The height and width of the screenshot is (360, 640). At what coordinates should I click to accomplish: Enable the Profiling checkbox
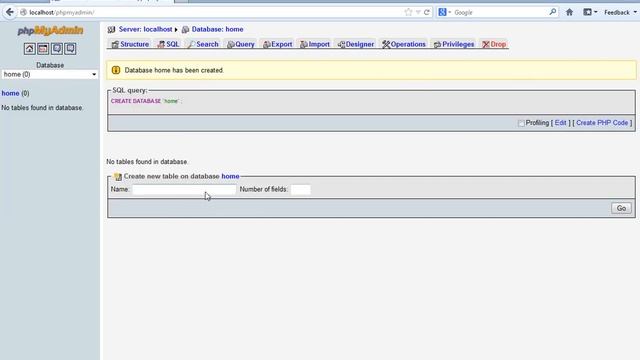521,123
